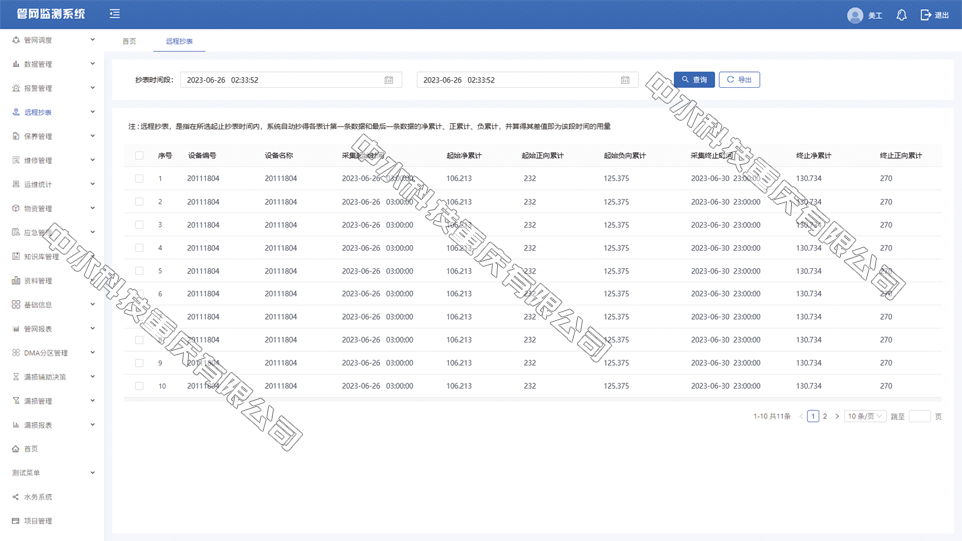Screen dimensions: 962x541
Task: Click the end time input field
Action: coord(527,80)
